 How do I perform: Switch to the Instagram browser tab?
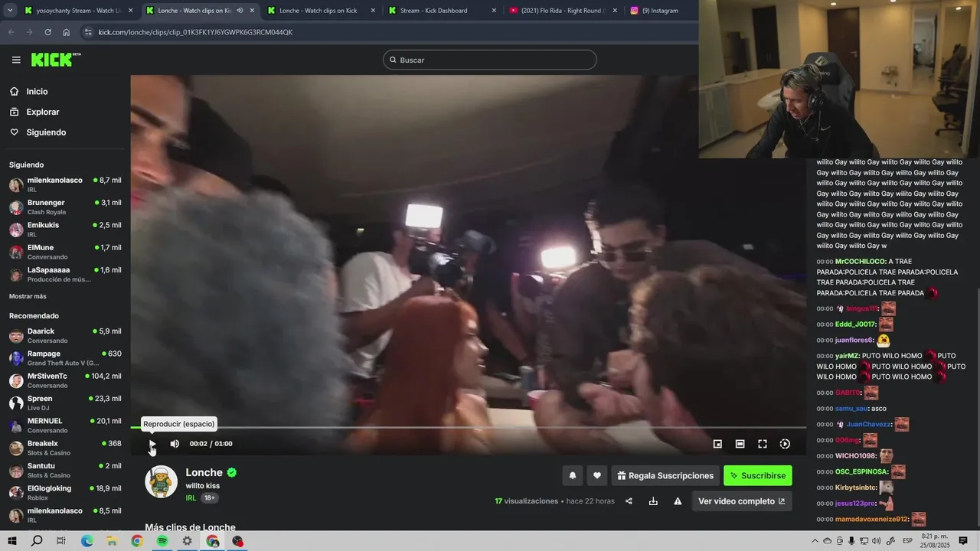click(x=660, y=11)
